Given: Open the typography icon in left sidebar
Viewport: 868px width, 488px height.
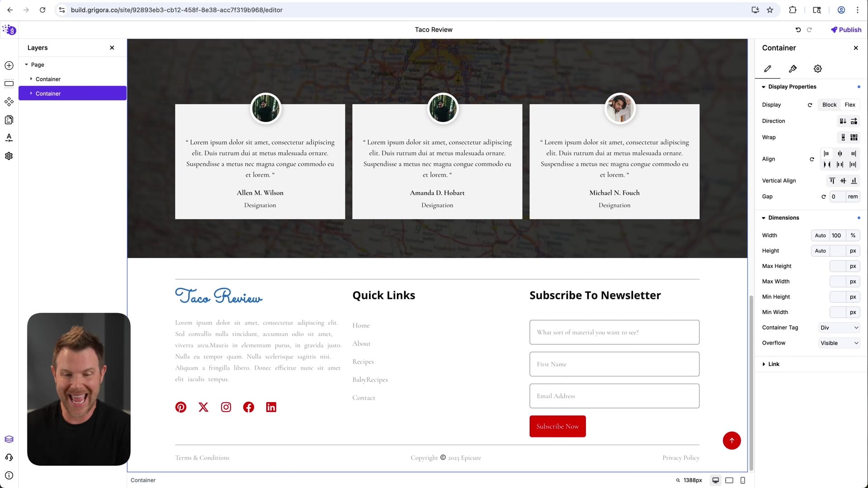Looking at the screenshot, I should click(9, 138).
